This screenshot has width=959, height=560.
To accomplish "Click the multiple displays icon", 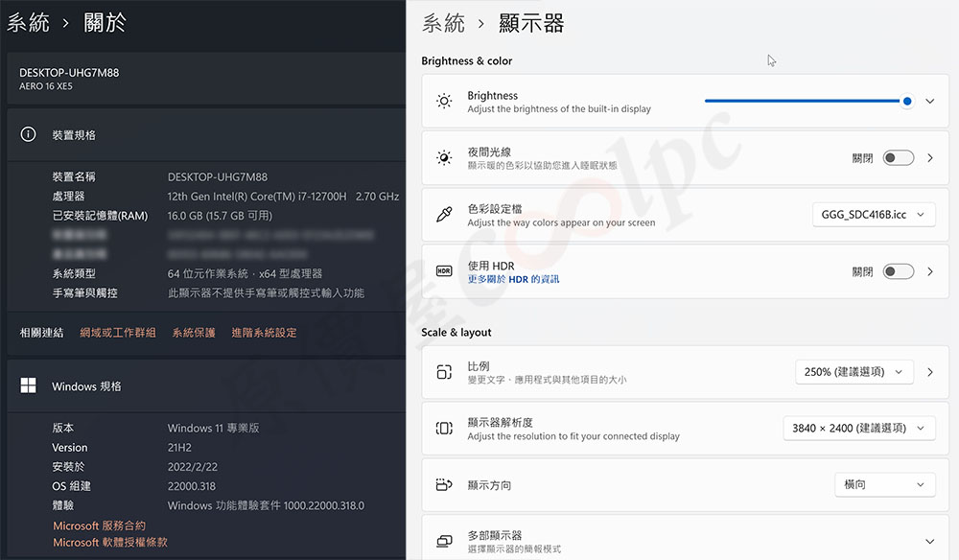I will click(x=444, y=542).
